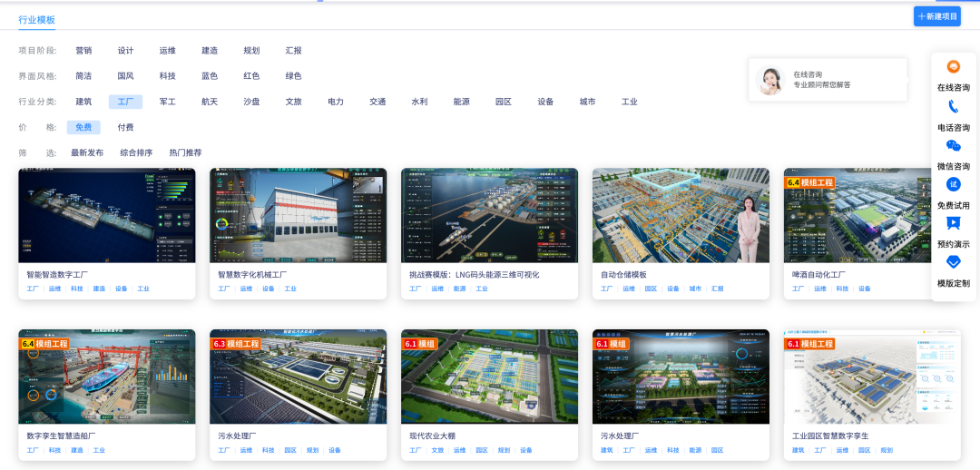Open the 数字孪生智慧造船厂 thumbnail
The width and height of the screenshot is (980, 470).
[107, 377]
